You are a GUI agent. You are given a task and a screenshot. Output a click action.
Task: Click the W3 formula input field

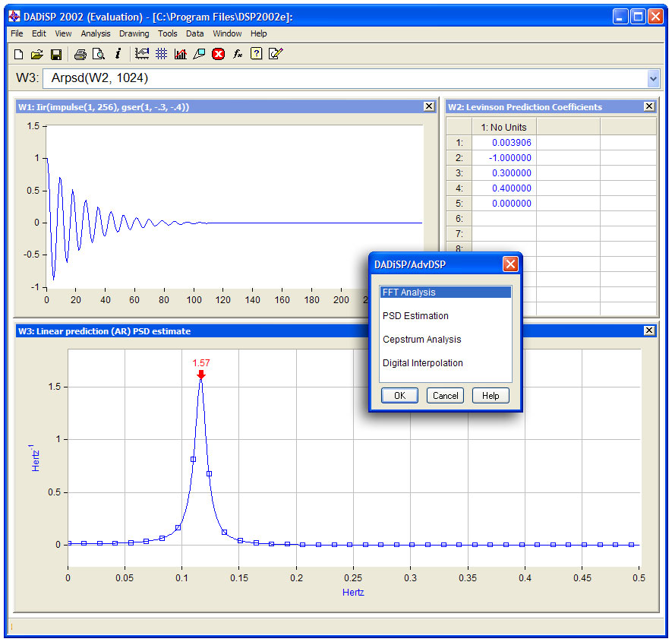[345, 78]
